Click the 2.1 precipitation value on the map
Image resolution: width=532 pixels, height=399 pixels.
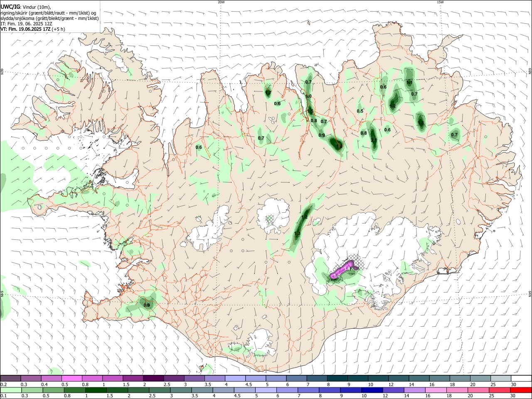coord(373,140)
